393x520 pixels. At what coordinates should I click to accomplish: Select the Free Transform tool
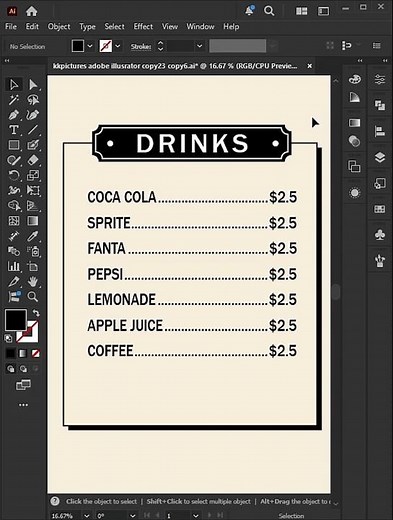tap(33, 190)
